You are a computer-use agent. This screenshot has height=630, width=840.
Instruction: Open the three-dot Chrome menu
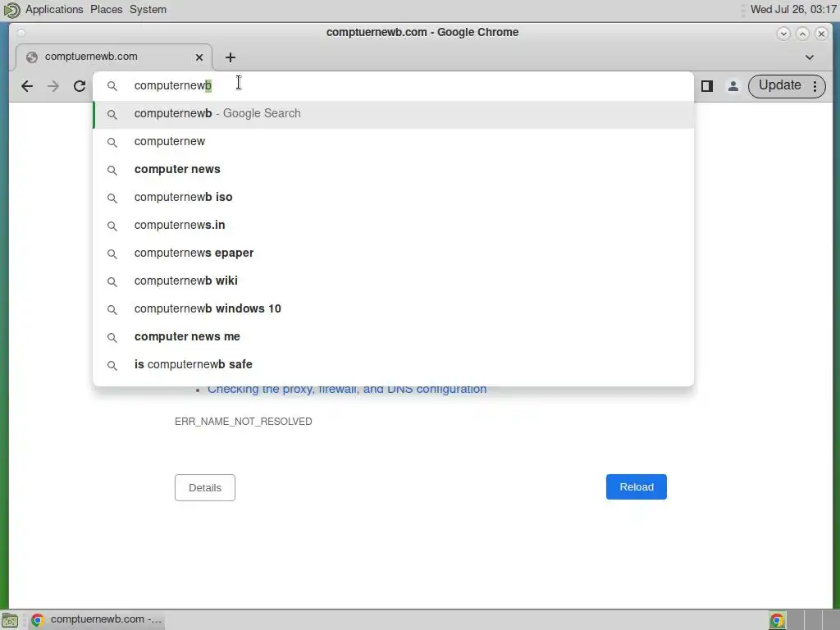click(x=815, y=86)
